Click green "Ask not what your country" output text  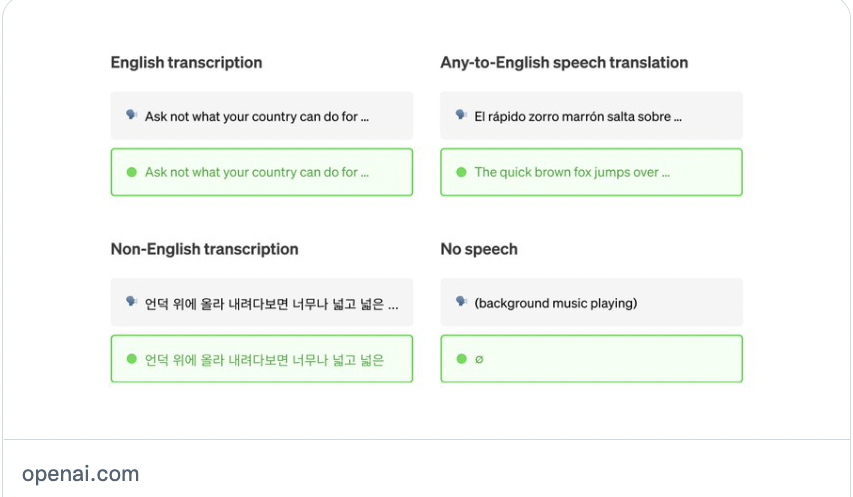(257, 172)
